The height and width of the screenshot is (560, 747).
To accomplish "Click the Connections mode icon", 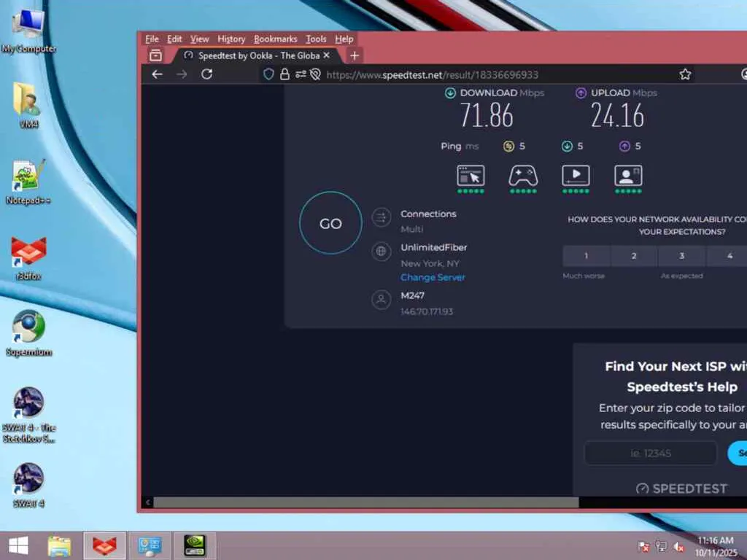I will 381,219.
